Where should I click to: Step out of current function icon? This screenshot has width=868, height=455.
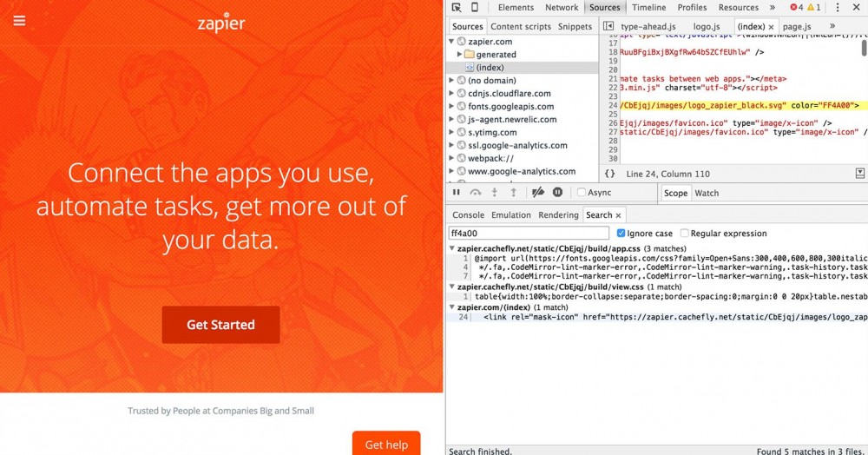coord(513,192)
